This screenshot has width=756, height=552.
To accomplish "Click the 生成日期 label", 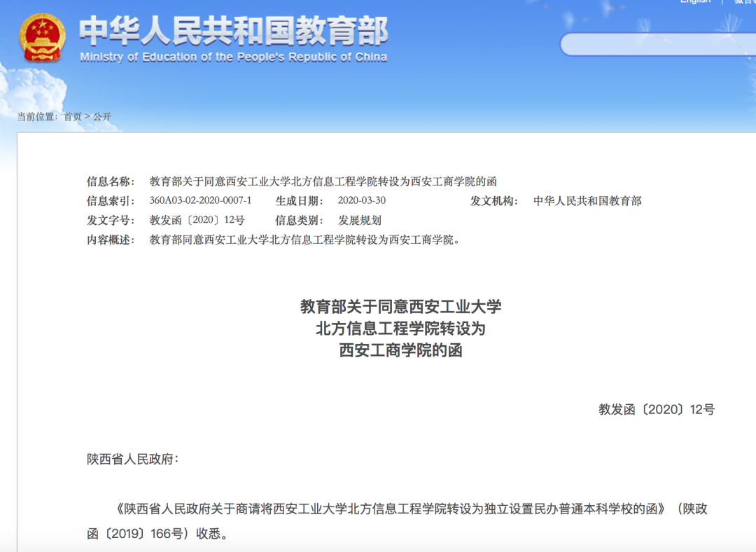I will (300, 201).
